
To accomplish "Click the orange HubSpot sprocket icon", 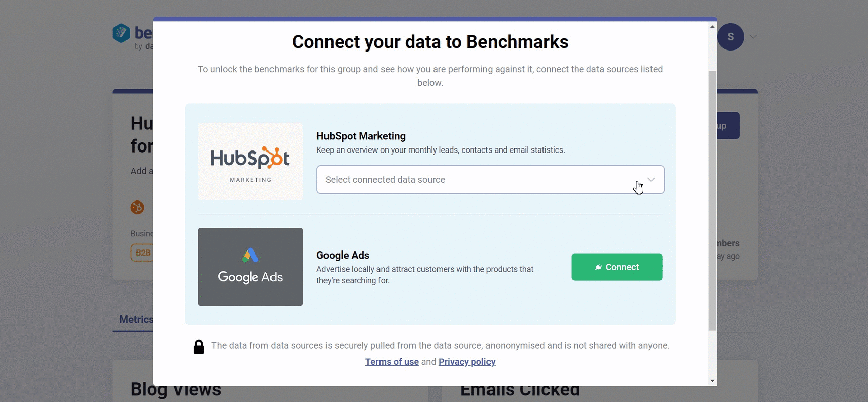I will click(137, 207).
